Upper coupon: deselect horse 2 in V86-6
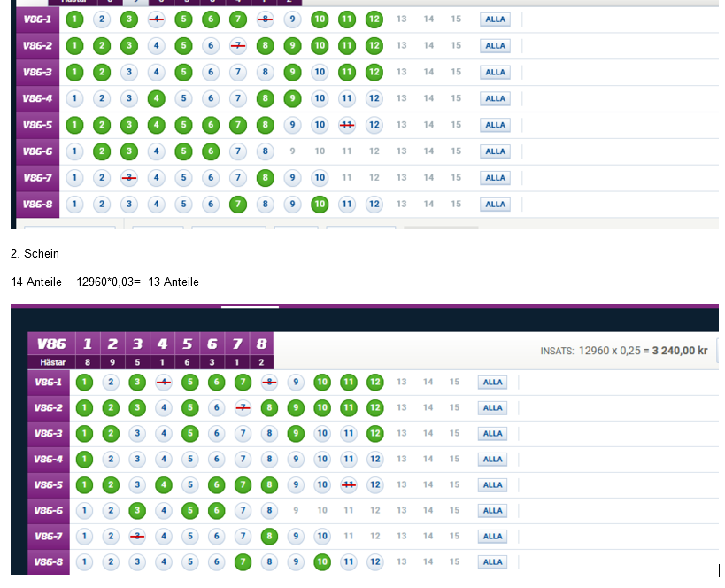 102,151
